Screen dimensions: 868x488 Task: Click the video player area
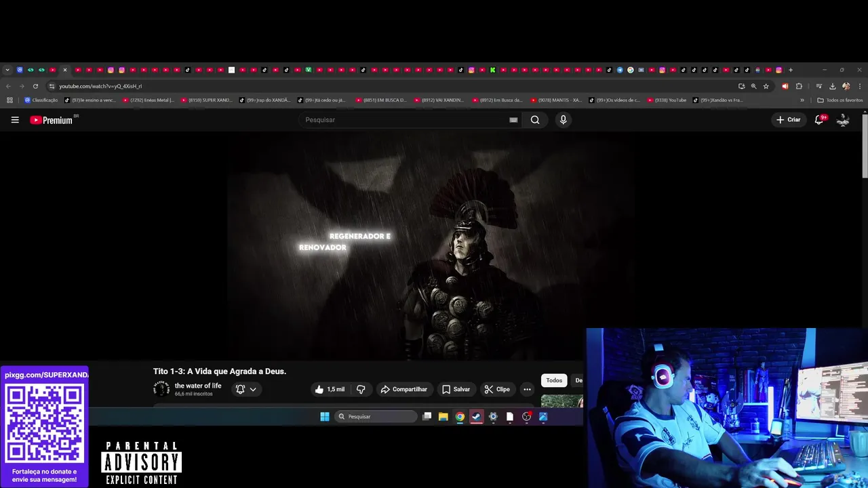[431, 245]
